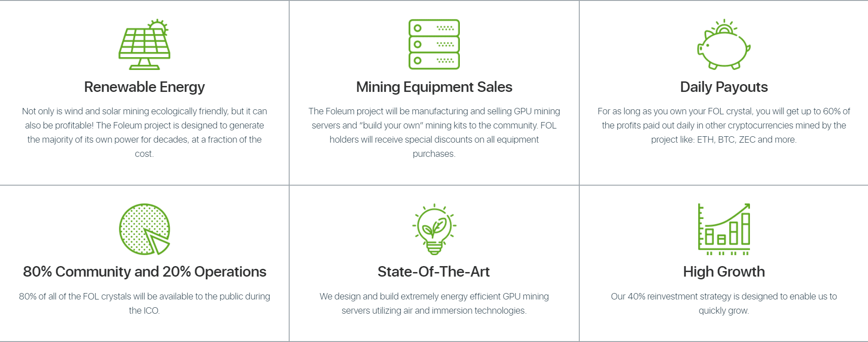The image size is (868, 342).
Task: Click the bar chart growth icon
Action: click(724, 229)
